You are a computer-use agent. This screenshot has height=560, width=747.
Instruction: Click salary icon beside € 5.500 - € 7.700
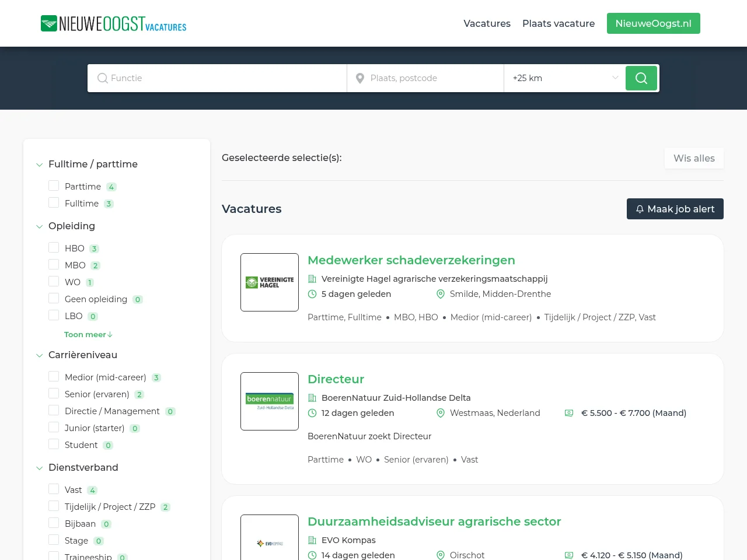[x=569, y=413]
